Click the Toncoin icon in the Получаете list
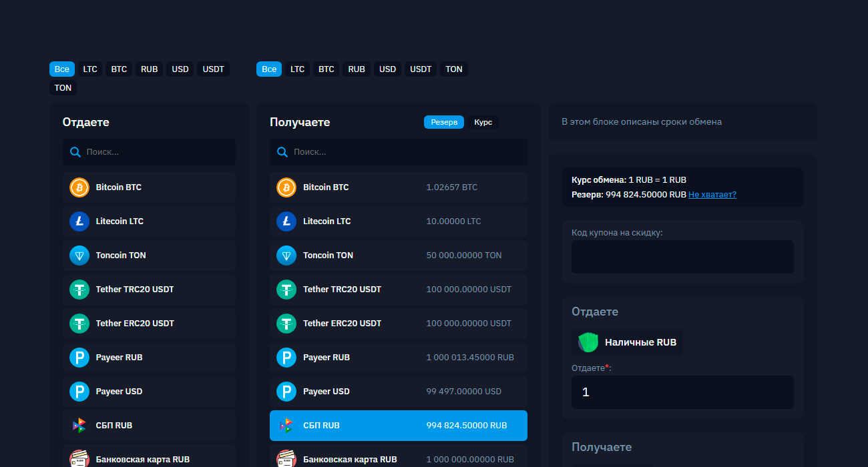The height and width of the screenshot is (467, 868). point(286,256)
